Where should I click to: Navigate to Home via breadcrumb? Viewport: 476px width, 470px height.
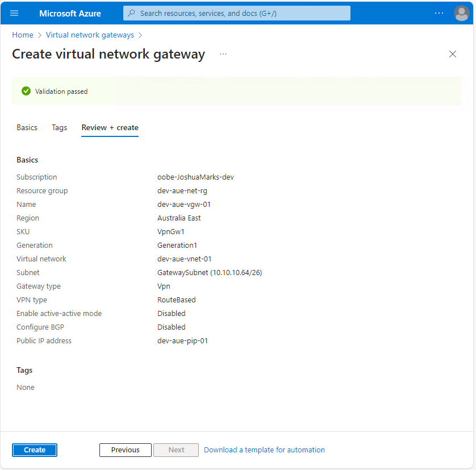pyautogui.click(x=23, y=35)
